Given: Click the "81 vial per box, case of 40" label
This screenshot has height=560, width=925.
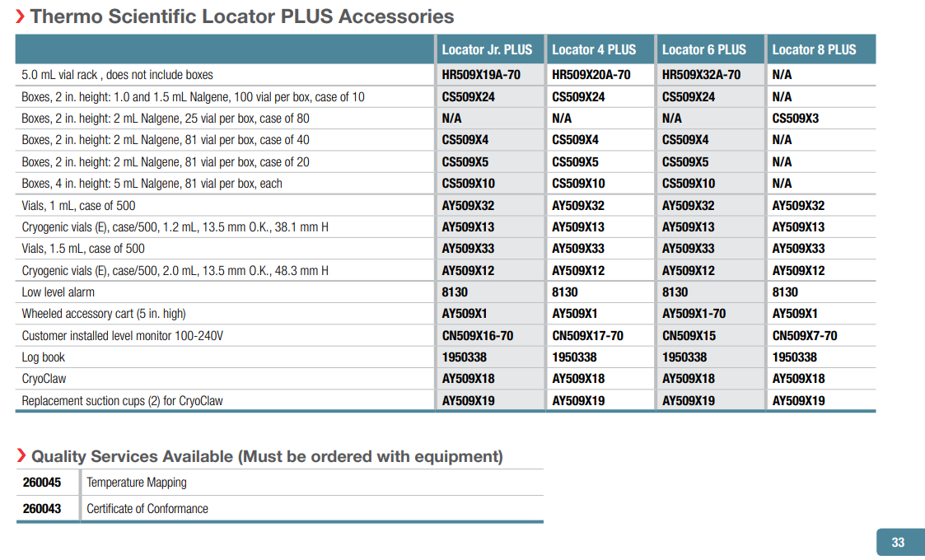Looking at the screenshot, I should click(x=166, y=140).
